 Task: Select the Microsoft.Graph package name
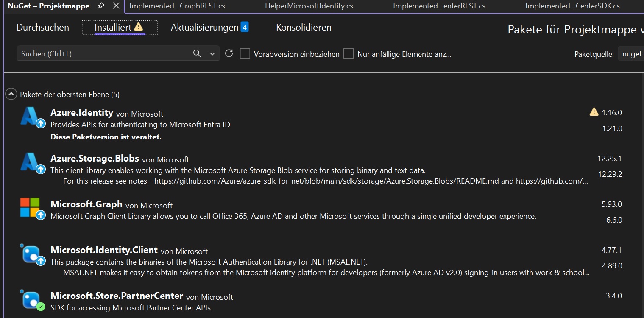pos(86,204)
